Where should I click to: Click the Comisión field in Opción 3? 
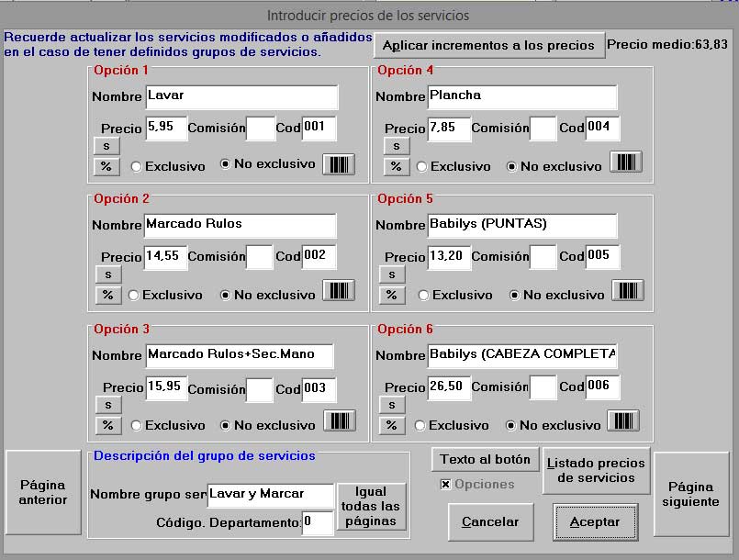point(260,390)
